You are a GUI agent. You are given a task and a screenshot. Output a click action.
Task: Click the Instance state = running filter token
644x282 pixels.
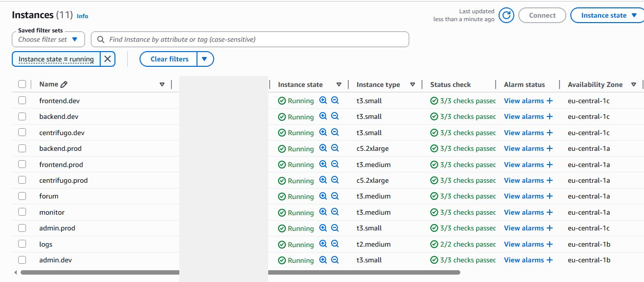(56, 59)
